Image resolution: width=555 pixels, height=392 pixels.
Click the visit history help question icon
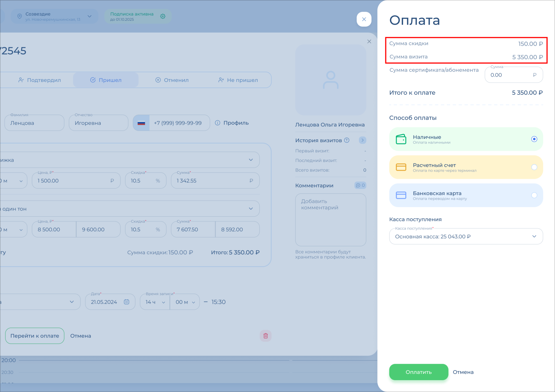[347, 140]
